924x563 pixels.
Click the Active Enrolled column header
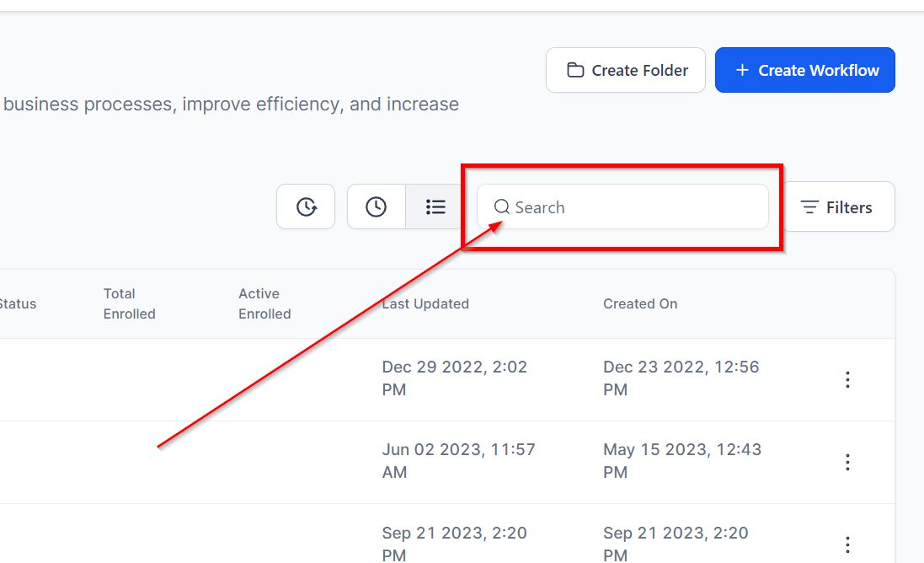click(x=264, y=303)
